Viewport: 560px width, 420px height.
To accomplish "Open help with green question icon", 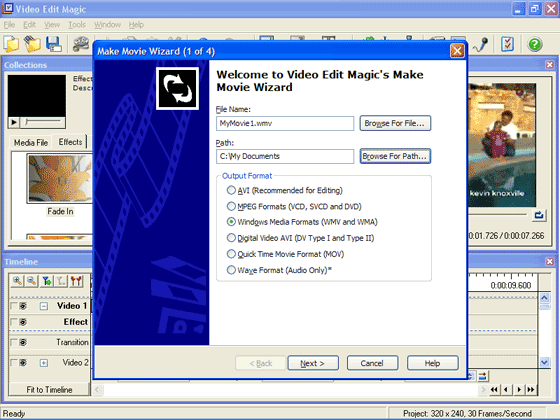I will (x=535, y=45).
